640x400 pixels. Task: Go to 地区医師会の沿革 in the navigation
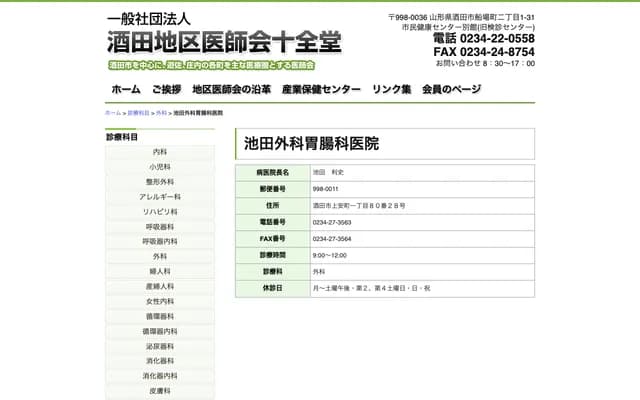pos(232,89)
